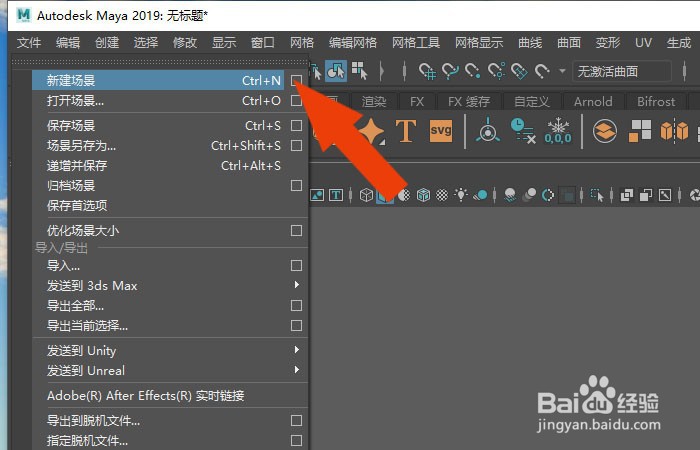Click the dotted tear-off bar above menu
This screenshot has height=450, width=700.
point(160,62)
